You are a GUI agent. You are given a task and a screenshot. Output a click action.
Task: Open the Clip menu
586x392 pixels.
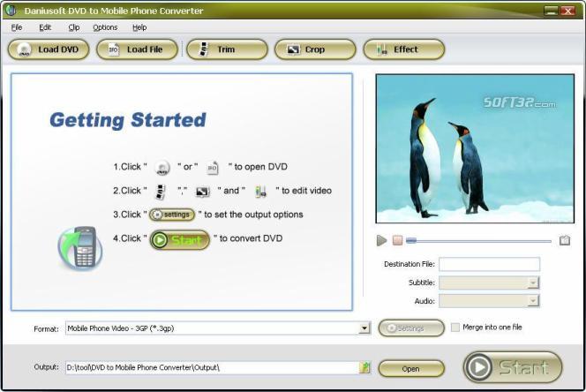74,27
